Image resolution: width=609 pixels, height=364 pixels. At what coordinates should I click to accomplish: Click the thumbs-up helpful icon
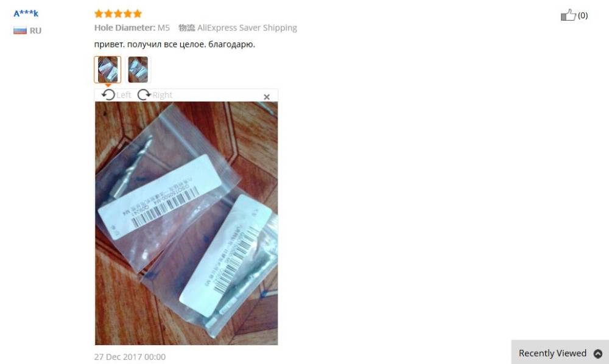568,15
